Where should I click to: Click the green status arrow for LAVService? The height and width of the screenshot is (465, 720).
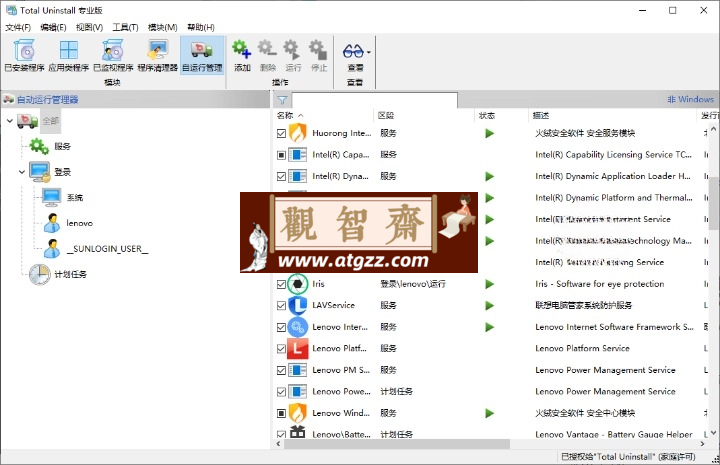[x=489, y=306]
